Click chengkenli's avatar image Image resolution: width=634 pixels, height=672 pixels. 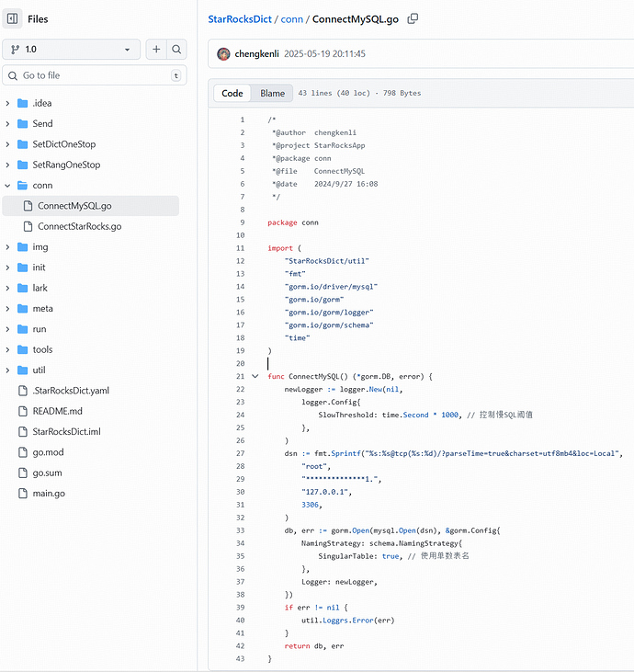point(223,54)
